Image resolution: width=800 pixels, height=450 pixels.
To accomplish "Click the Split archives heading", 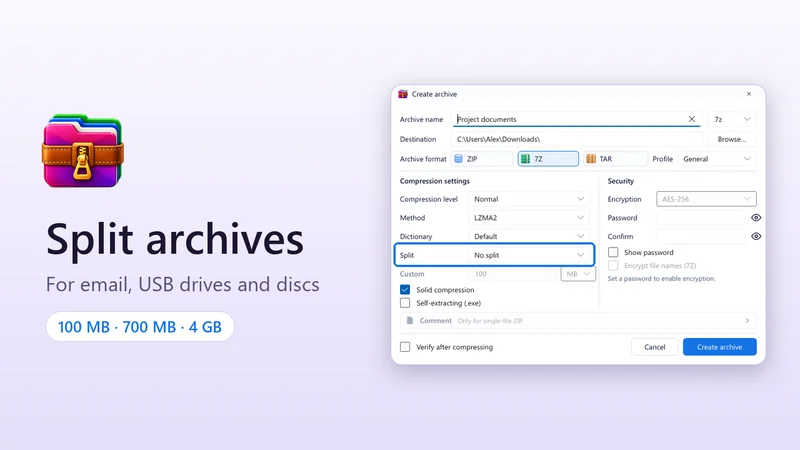I will pyautogui.click(x=175, y=239).
